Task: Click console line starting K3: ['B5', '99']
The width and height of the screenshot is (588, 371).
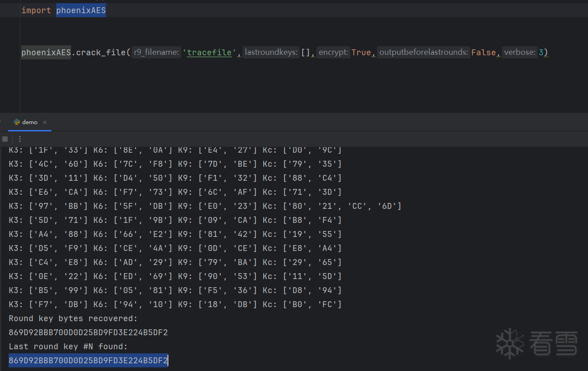Action: point(175,290)
